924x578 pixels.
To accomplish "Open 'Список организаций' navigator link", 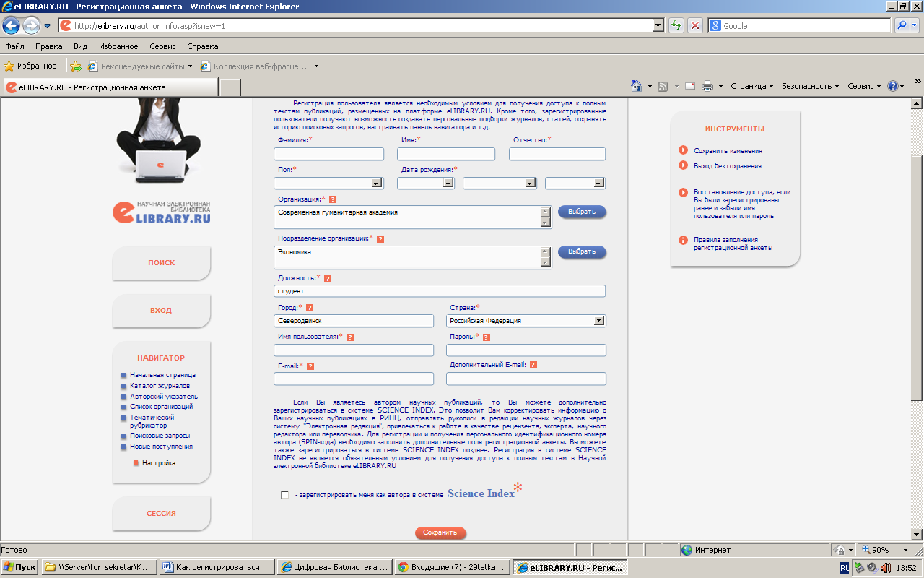I will [x=162, y=407].
